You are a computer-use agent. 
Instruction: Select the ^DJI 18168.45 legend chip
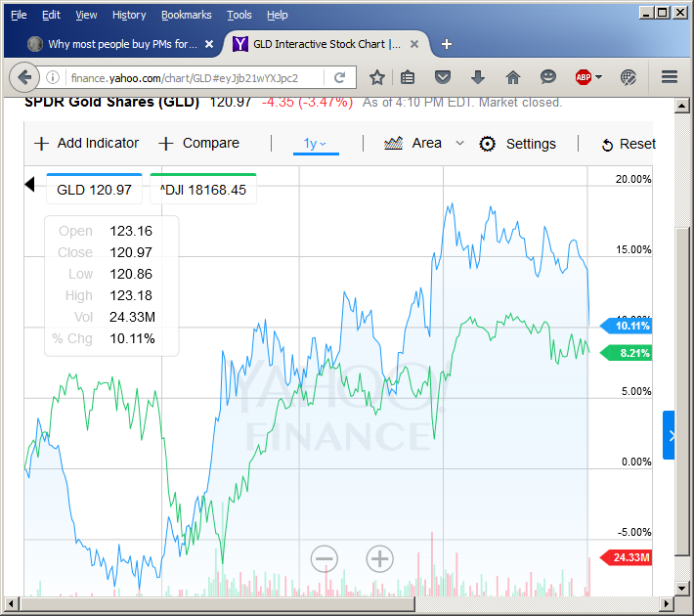pos(203,190)
